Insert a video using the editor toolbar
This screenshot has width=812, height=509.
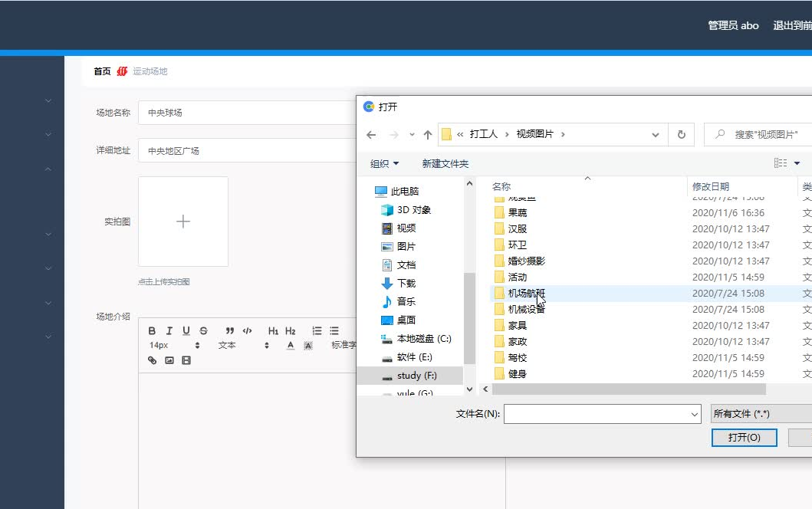(x=185, y=360)
